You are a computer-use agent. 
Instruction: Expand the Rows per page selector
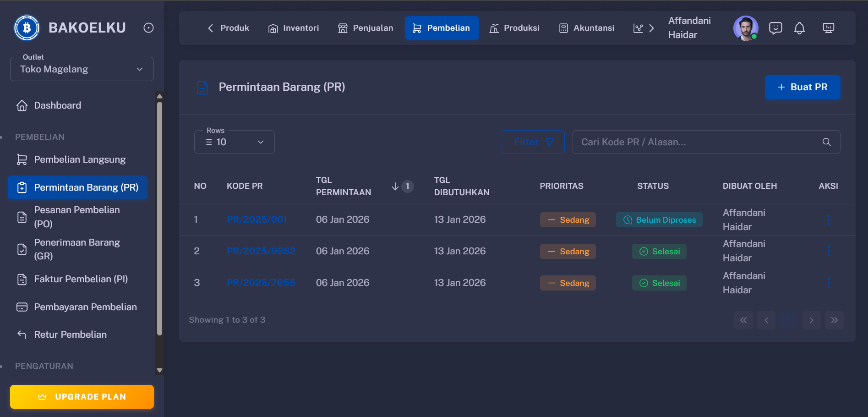coord(234,142)
